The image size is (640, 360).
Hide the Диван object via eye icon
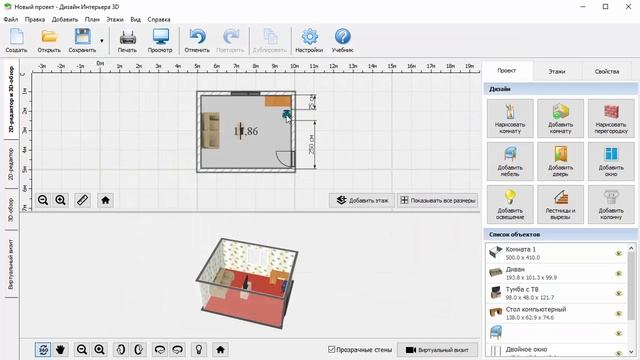(x=619, y=273)
